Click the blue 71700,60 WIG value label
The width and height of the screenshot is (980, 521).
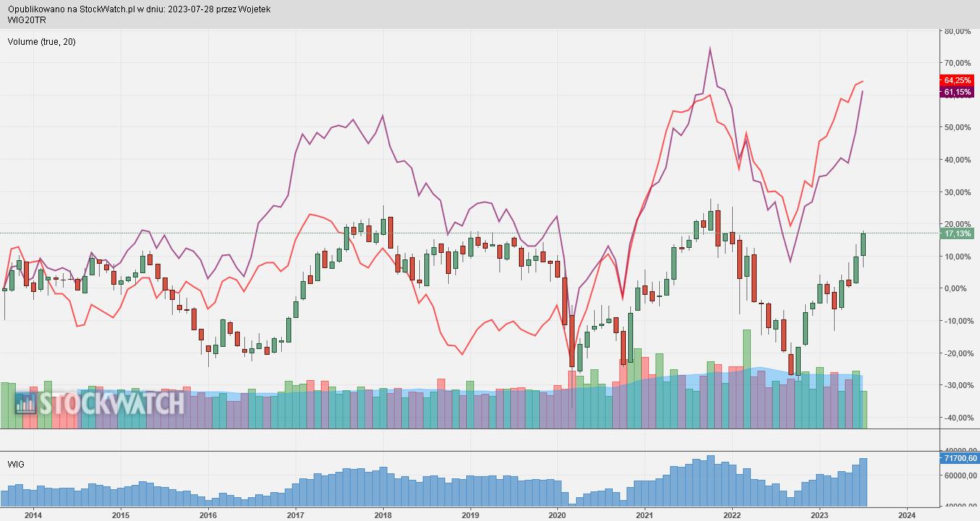960,458
